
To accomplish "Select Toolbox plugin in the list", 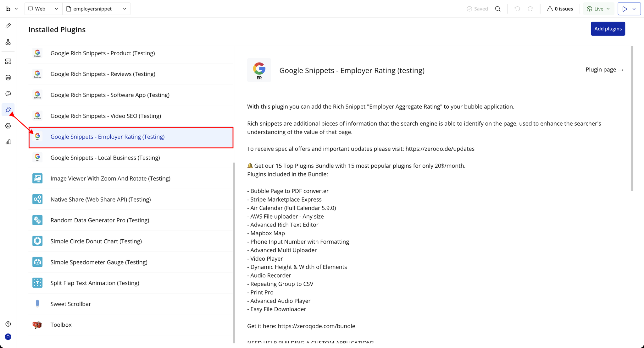I will coord(61,325).
